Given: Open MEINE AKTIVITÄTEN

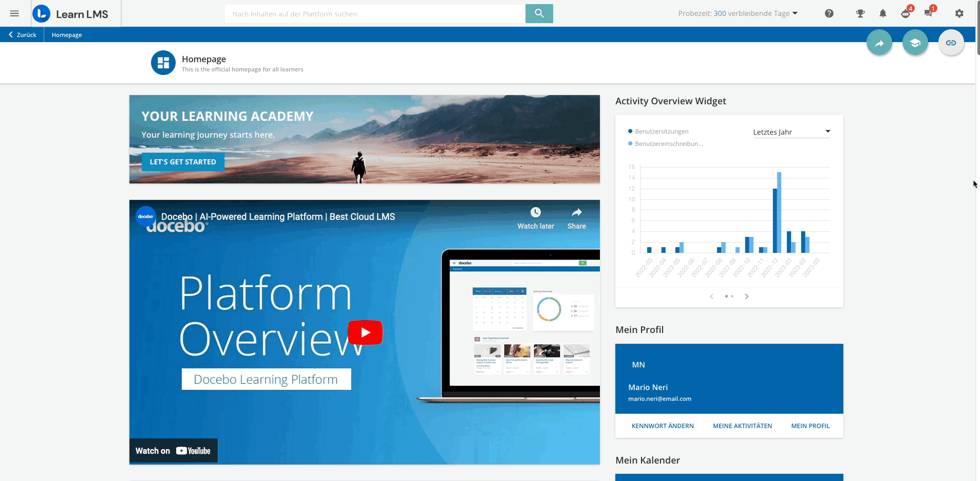Looking at the screenshot, I should coord(742,426).
